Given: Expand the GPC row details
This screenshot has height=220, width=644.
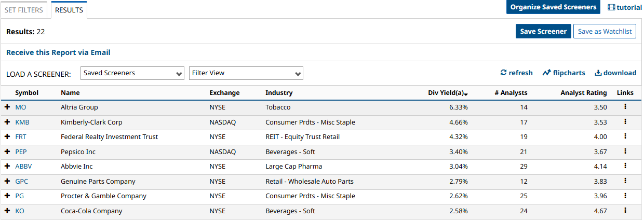Looking at the screenshot, I should [x=7, y=181].
